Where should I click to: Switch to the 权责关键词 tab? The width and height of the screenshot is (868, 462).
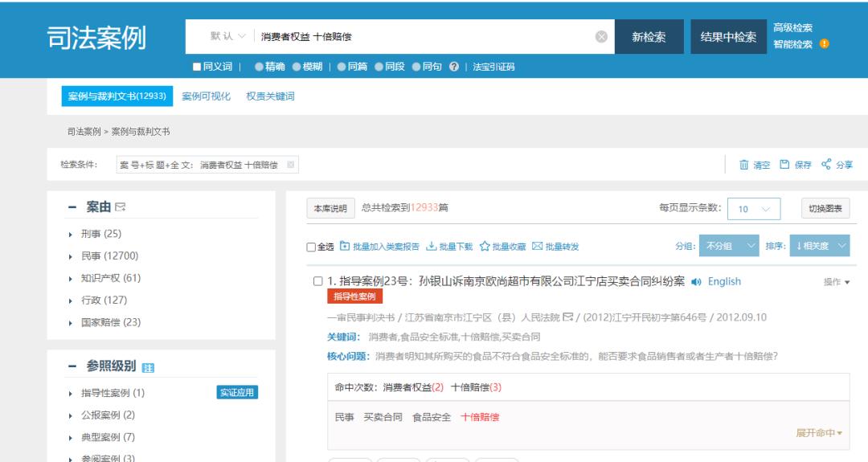tap(270, 96)
